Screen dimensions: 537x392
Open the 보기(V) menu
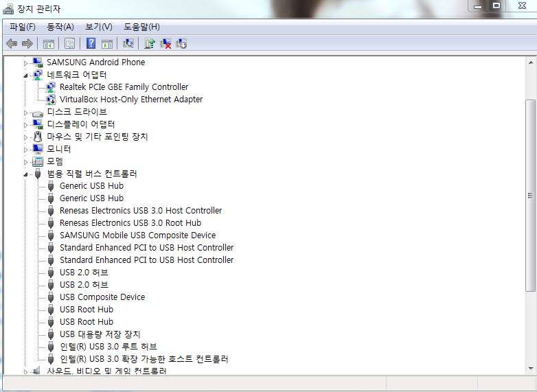(x=99, y=27)
